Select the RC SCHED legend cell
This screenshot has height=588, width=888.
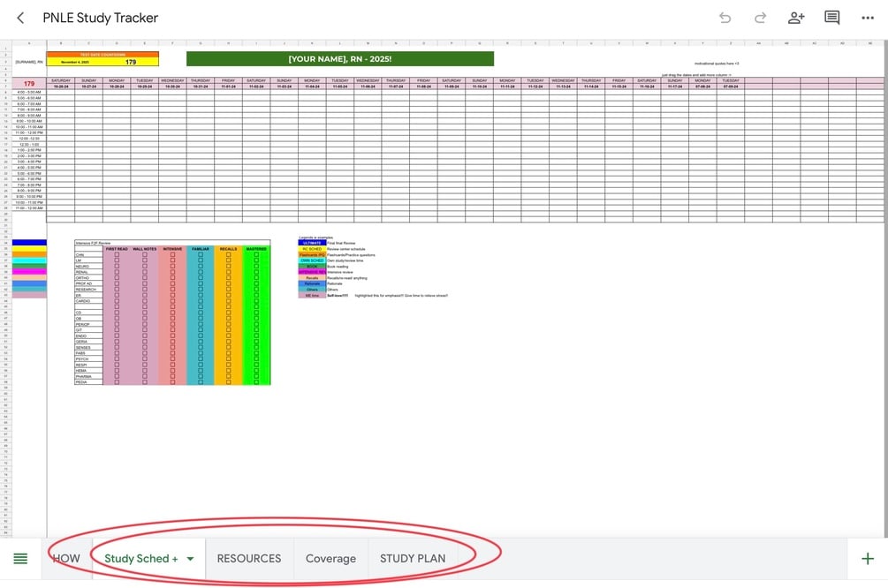pyautogui.click(x=312, y=249)
